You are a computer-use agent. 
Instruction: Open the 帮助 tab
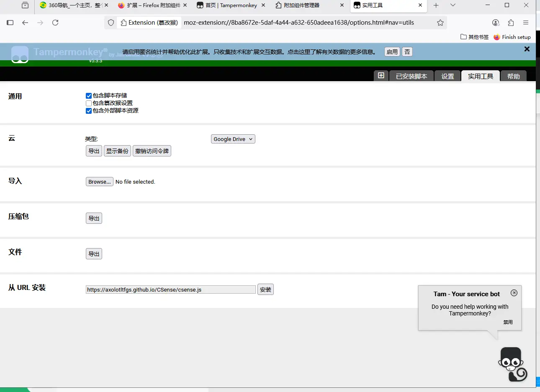[514, 76]
